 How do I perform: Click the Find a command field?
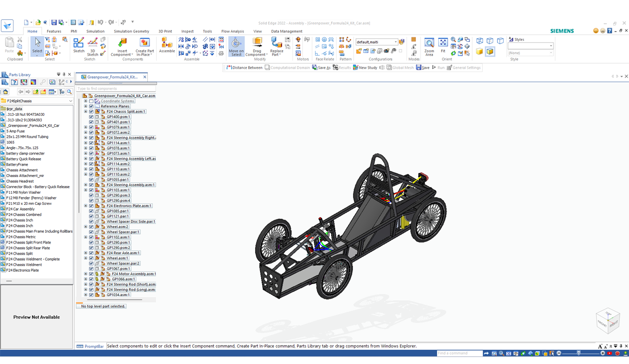459,354
